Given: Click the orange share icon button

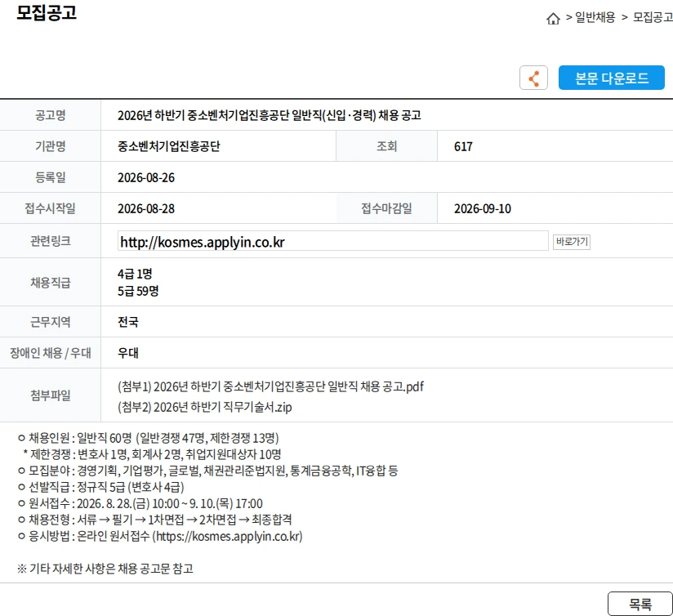Looking at the screenshot, I should 533,78.
